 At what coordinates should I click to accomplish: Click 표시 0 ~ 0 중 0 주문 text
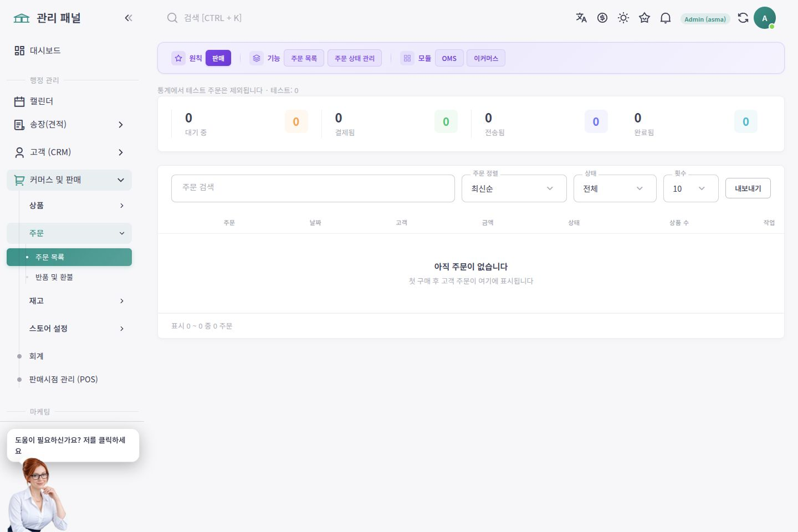click(x=202, y=326)
